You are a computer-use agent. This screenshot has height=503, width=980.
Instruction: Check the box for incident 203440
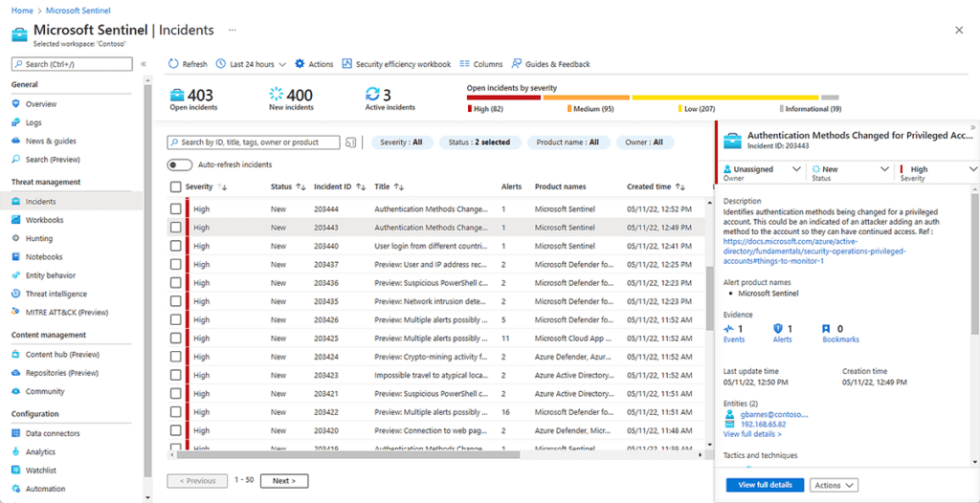176,246
